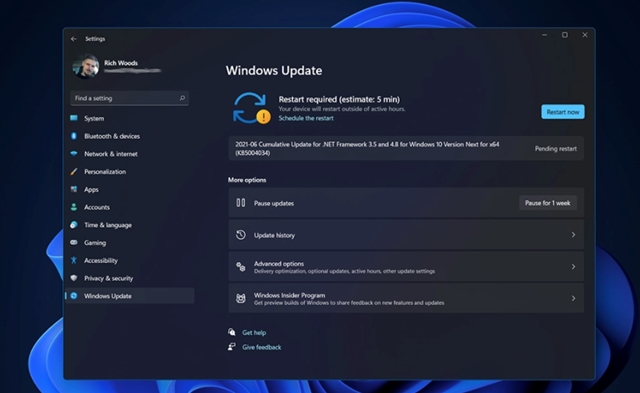Open the Give feedback link
640x393 pixels.
[x=262, y=347]
